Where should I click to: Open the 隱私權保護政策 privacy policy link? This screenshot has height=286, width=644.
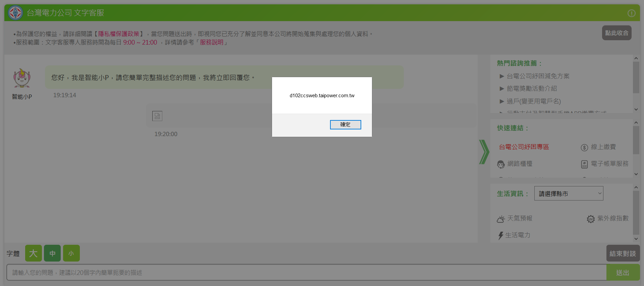[x=118, y=34]
